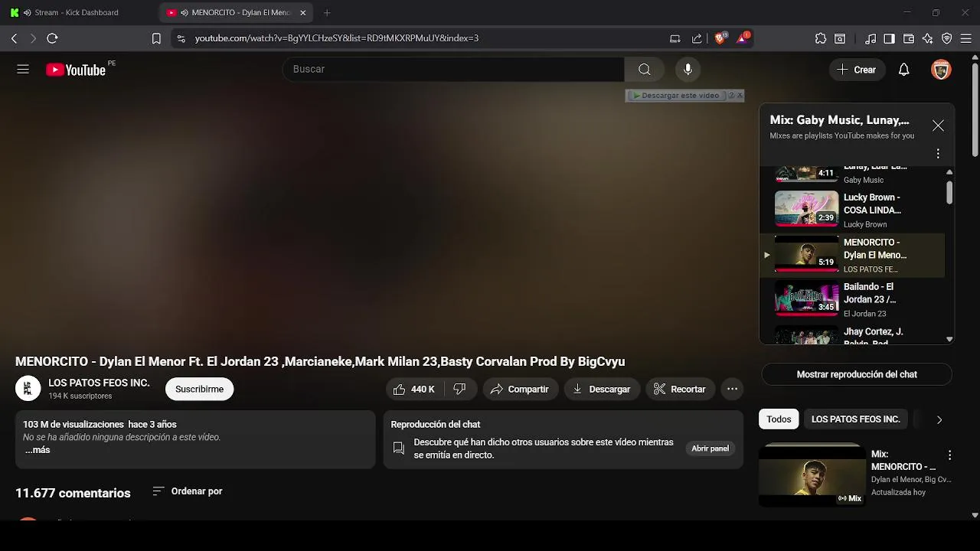980x551 pixels.
Task: Open the Brave Wallet icon
Action: [x=909, y=38]
